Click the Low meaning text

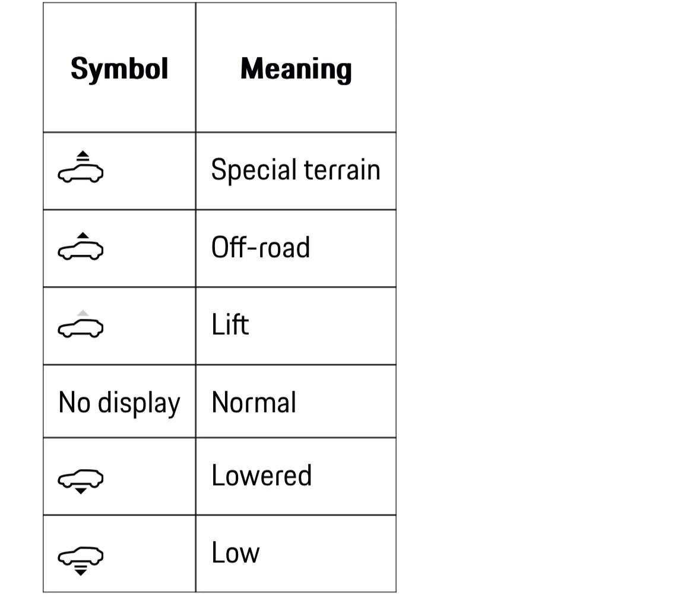(x=235, y=552)
